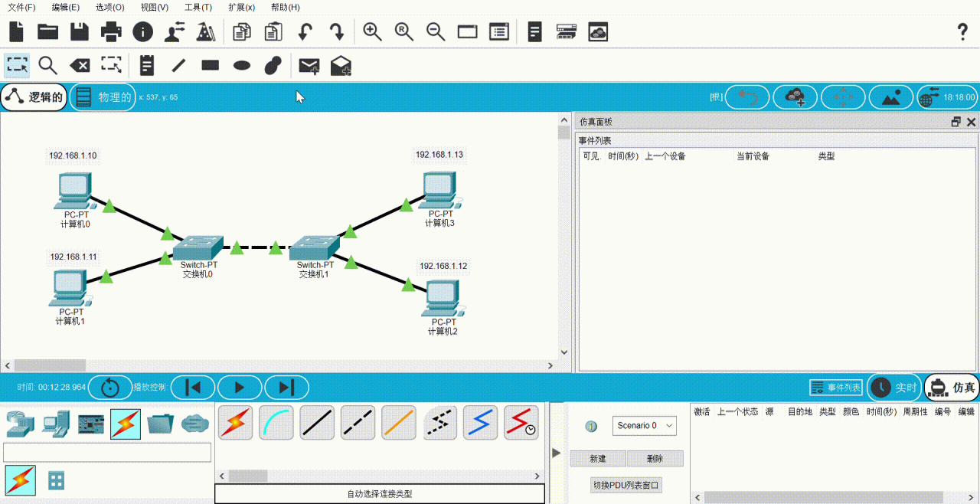Viewport: 980px width, 504px height.
Task: Undo the last action
Action: [x=305, y=31]
